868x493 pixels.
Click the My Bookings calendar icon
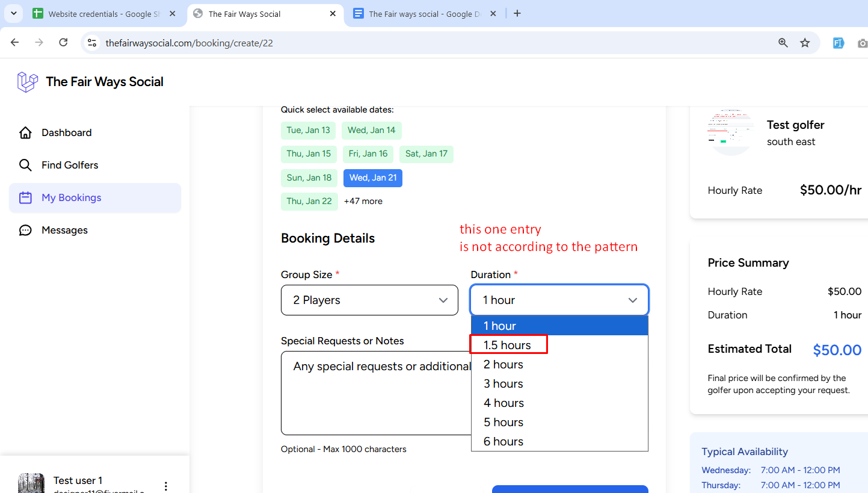point(25,197)
